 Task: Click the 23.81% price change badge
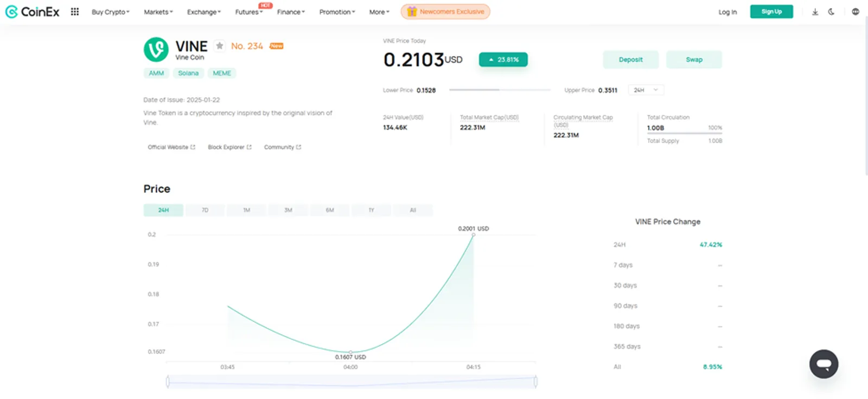[503, 60]
